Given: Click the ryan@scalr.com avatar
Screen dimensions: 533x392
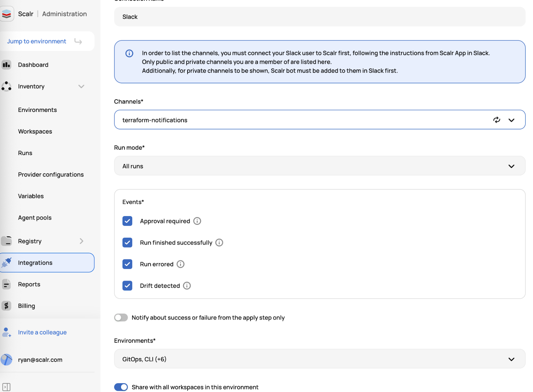Looking at the screenshot, I should click(x=6, y=360).
